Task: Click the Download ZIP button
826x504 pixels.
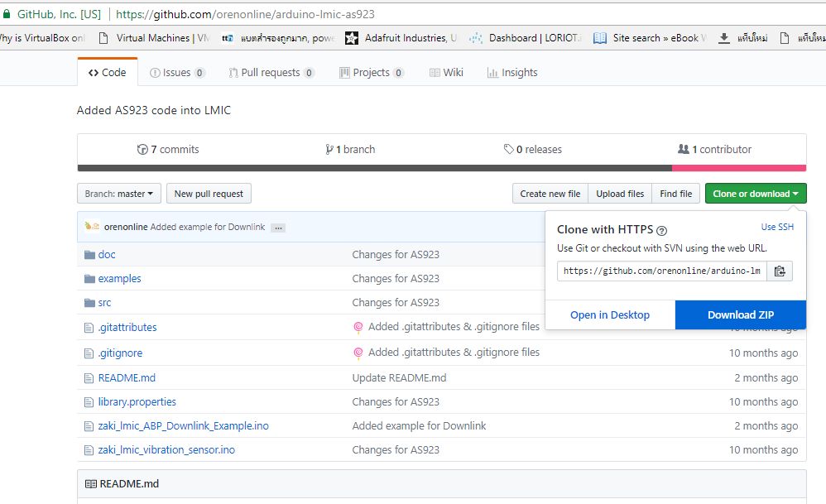Action: [x=741, y=315]
